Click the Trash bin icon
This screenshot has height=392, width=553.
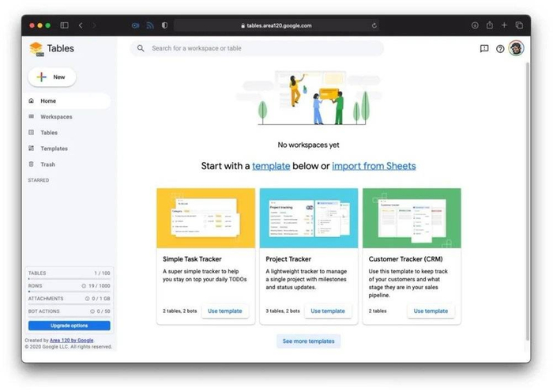coord(32,164)
